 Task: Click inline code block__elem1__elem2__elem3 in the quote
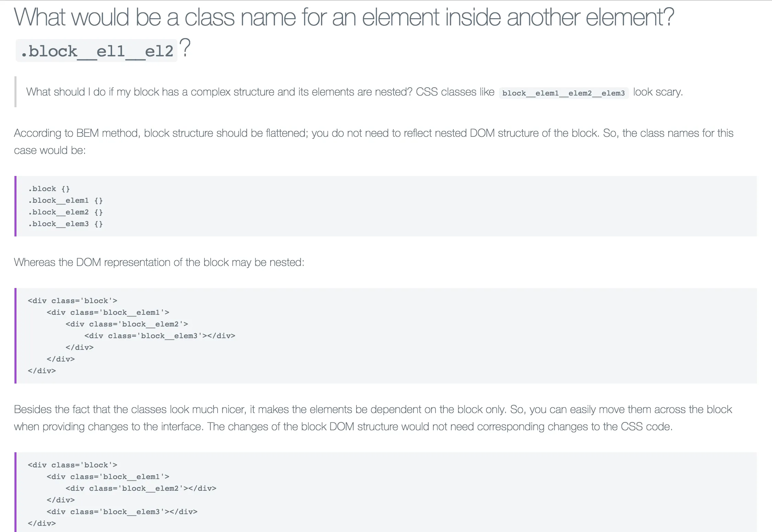[564, 93]
